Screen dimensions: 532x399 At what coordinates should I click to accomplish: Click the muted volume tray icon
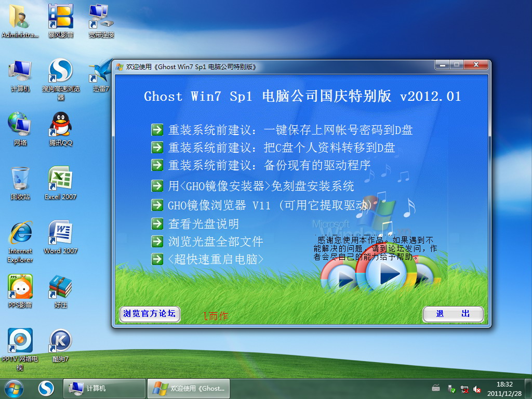pos(477,389)
